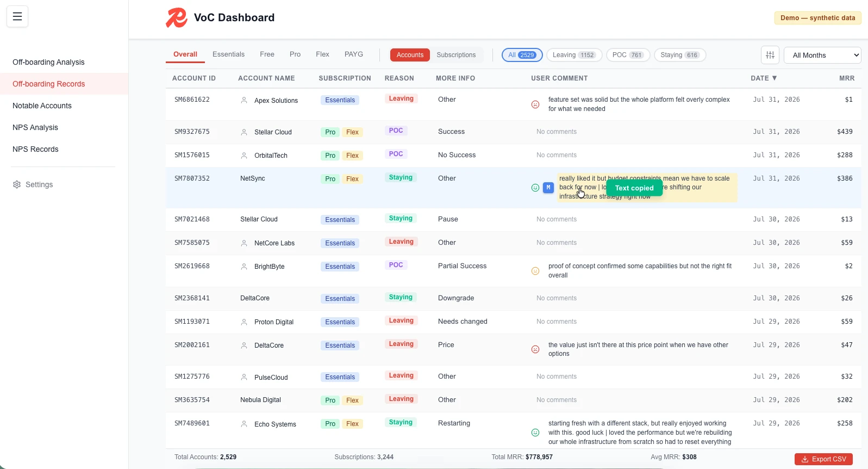Select the Overall tab
The width and height of the screenshot is (868, 469).
coord(185,54)
